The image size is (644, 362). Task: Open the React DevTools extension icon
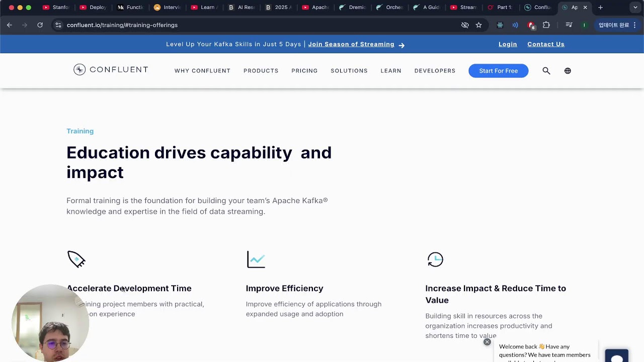(x=500, y=25)
